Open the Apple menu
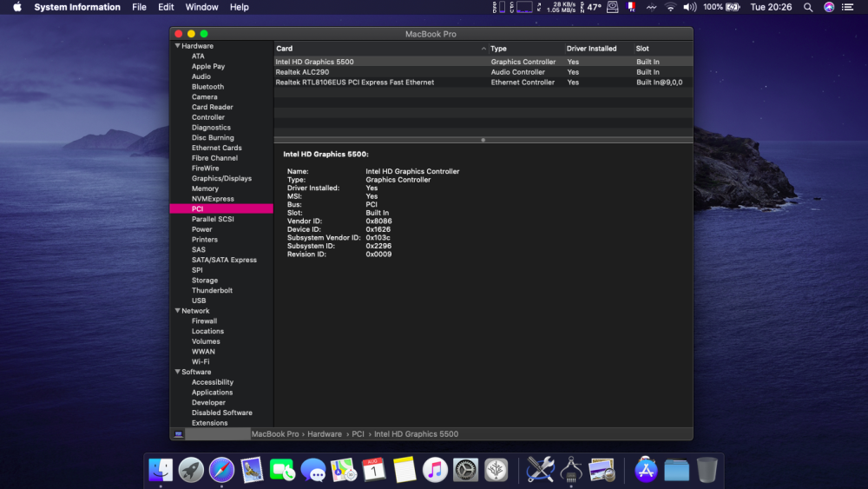The height and width of the screenshot is (489, 868). point(17,7)
